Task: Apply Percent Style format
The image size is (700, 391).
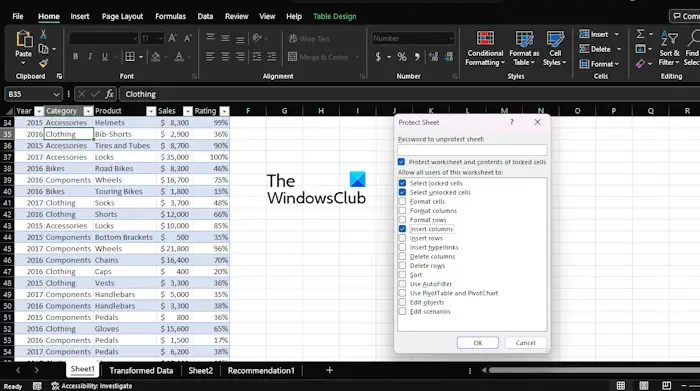Action: pyautogui.click(x=402, y=57)
